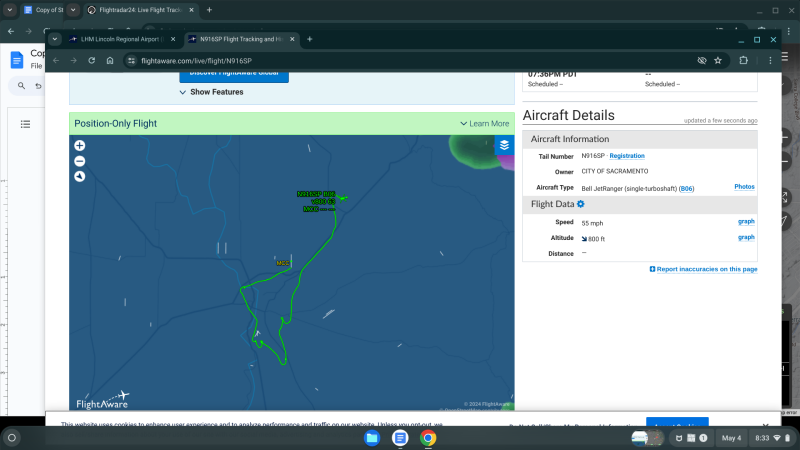Screen dimensions: 800x450
Task: Open Google Docs app from the shelf
Action: [400, 438]
